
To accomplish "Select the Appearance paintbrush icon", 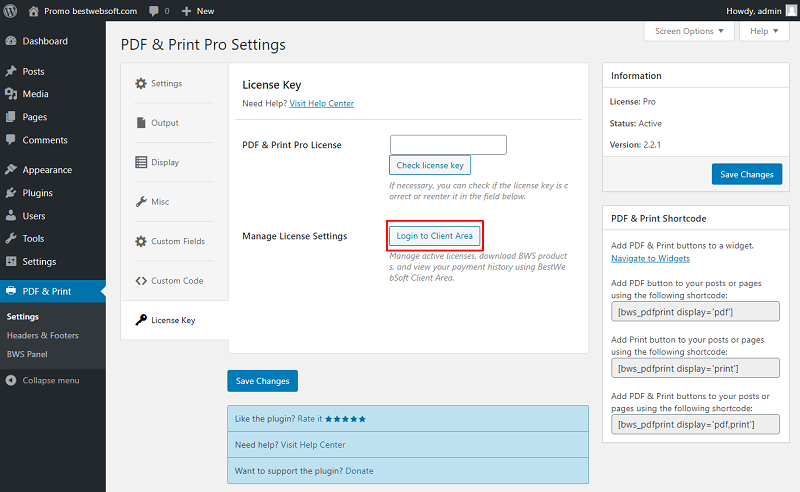I will tap(11, 169).
